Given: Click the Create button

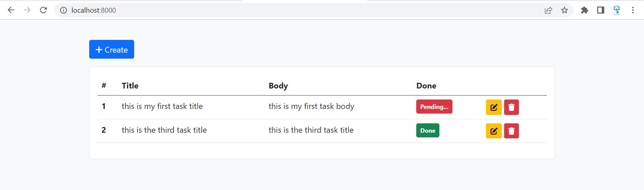Looking at the screenshot, I should tap(112, 49).
